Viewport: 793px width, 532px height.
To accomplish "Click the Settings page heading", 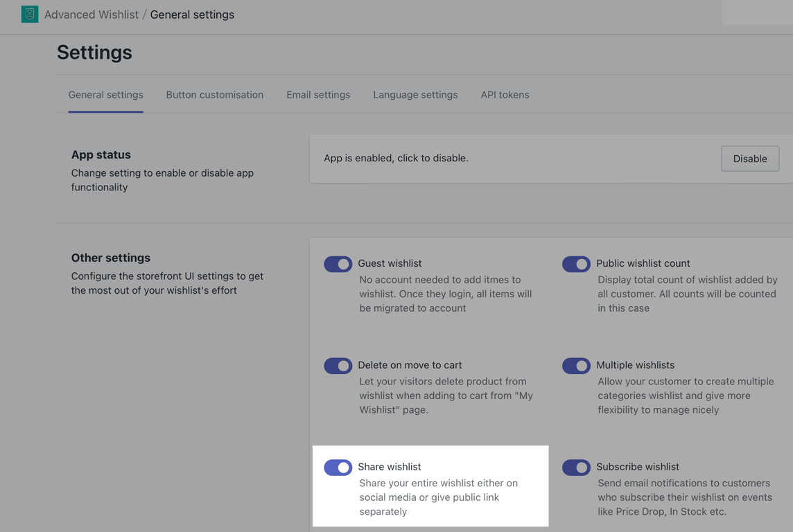I will (94, 53).
